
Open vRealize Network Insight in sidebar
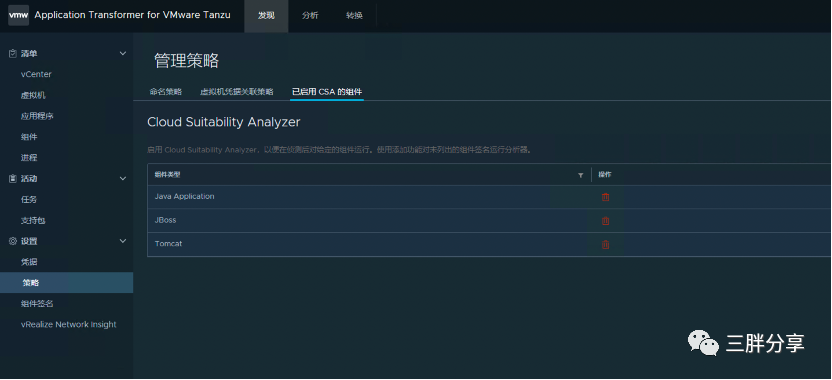click(68, 324)
